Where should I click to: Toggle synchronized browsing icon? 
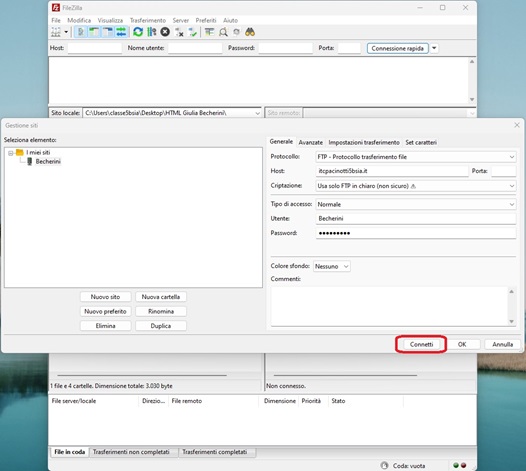tap(236, 32)
